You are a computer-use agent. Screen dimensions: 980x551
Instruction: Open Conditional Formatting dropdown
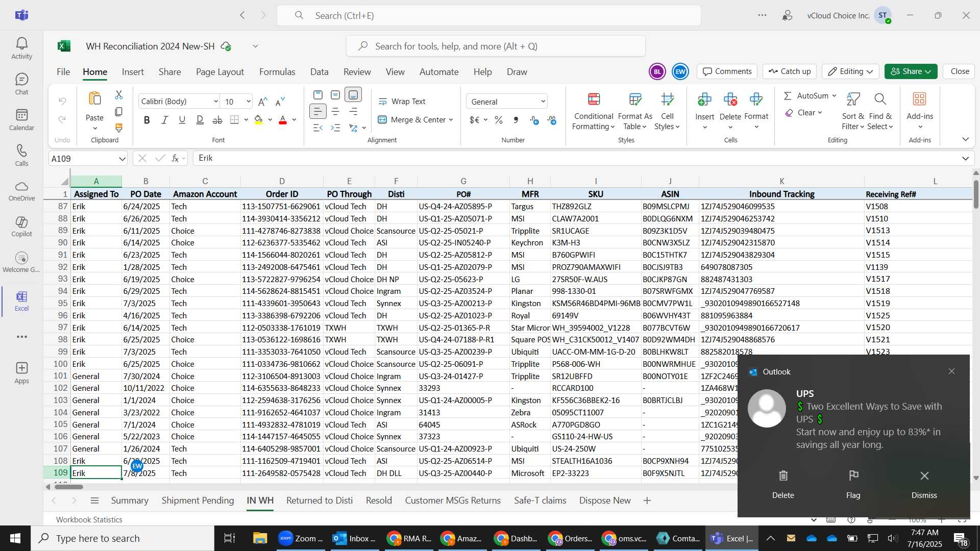coord(594,111)
